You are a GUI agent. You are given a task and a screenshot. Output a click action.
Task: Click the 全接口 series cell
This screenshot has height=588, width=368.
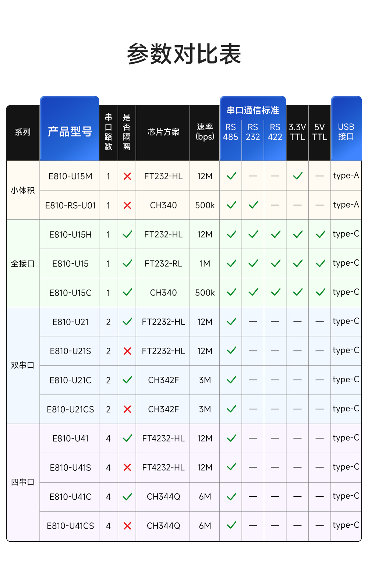pos(23,263)
